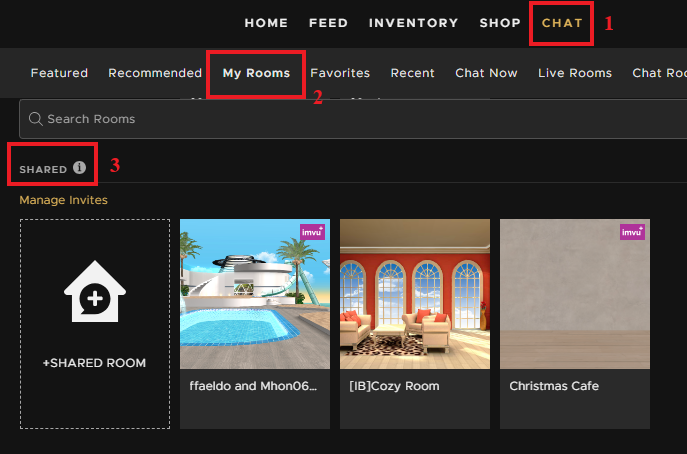Open the Favorites tab
The height and width of the screenshot is (454, 687).
(340, 73)
